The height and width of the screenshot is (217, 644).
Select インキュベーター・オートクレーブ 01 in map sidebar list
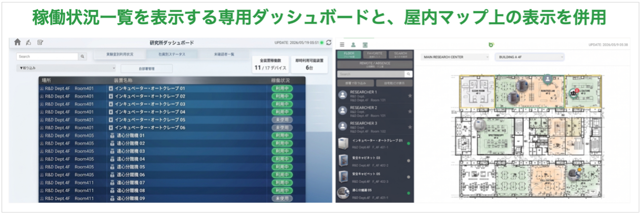click(375, 144)
